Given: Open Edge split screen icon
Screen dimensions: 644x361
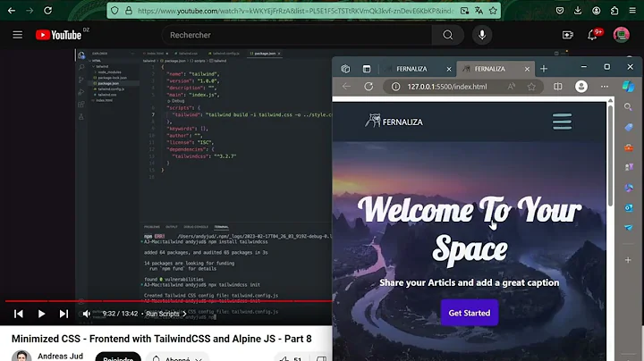Looking at the screenshot, I should tap(558, 87).
